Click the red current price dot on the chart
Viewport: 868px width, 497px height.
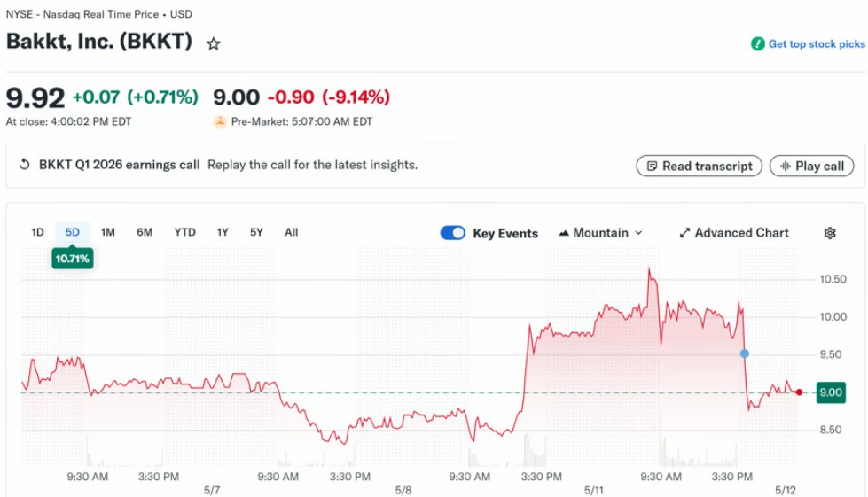(x=799, y=392)
